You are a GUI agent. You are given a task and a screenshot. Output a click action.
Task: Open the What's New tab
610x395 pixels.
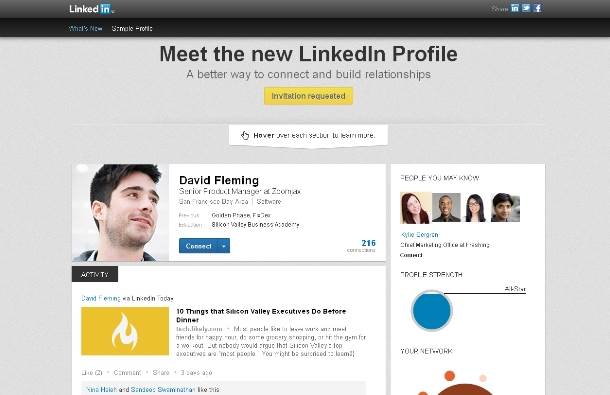coord(85,28)
